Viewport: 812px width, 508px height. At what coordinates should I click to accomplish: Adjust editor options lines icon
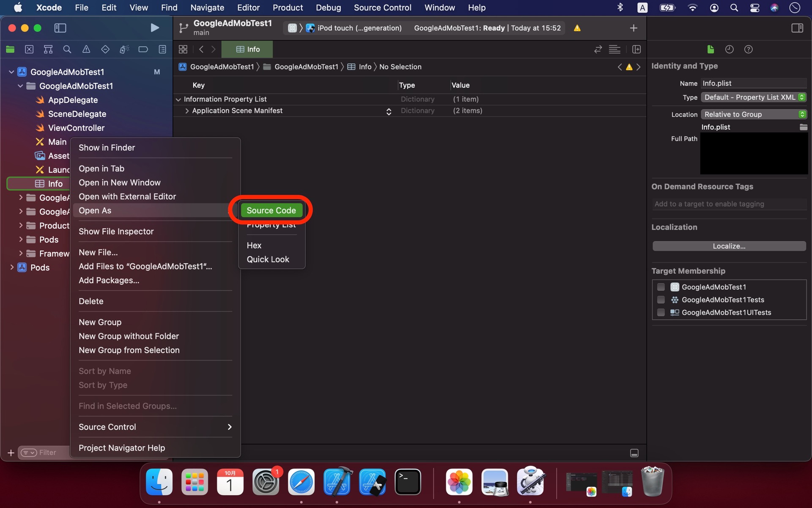tap(614, 50)
